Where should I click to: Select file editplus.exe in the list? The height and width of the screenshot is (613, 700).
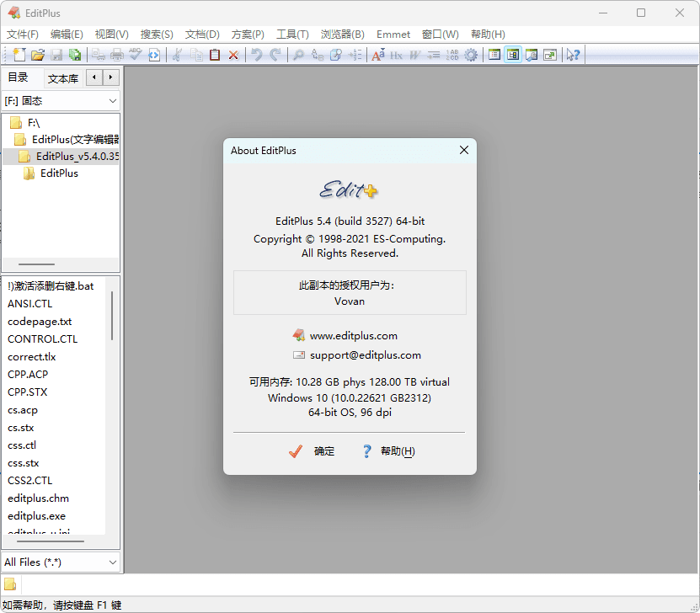coord(36,515)
